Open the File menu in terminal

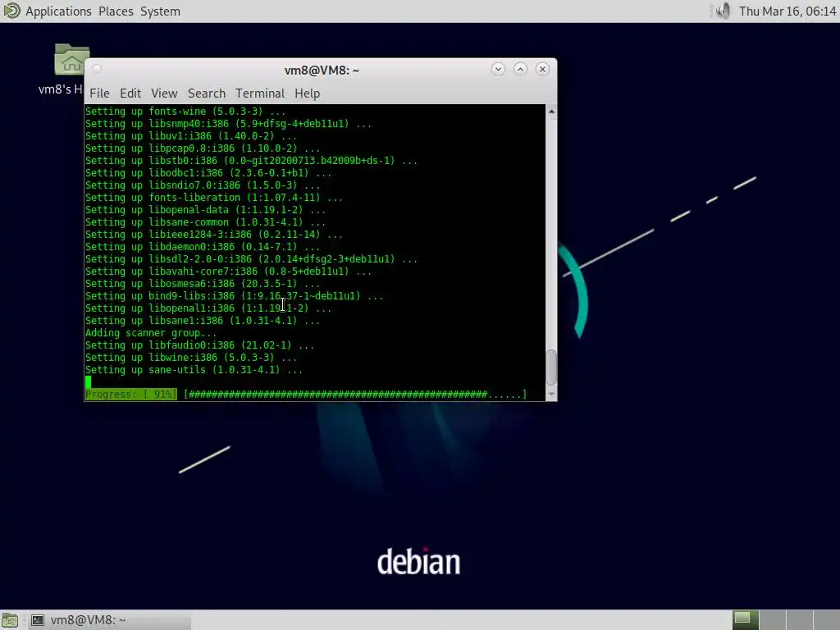coord(99,94)
